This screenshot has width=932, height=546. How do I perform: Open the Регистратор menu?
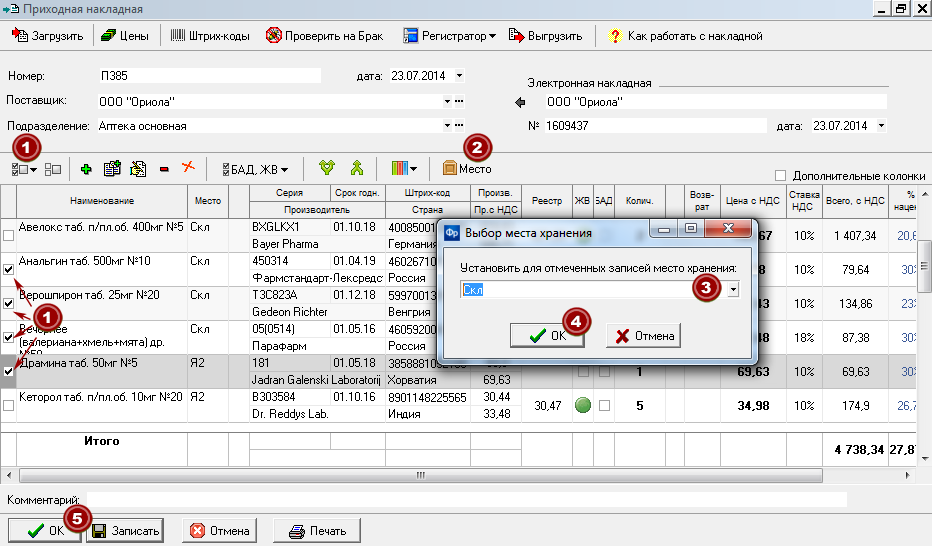[449, 36]
